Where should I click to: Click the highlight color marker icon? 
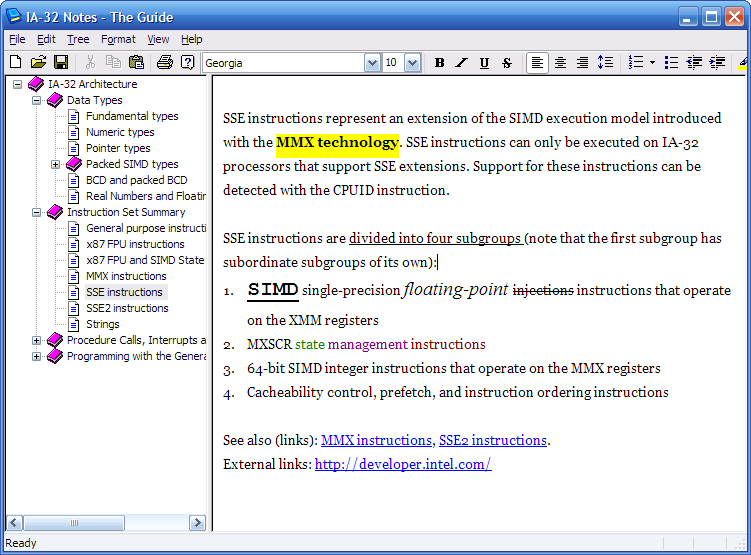click(743, 63)
